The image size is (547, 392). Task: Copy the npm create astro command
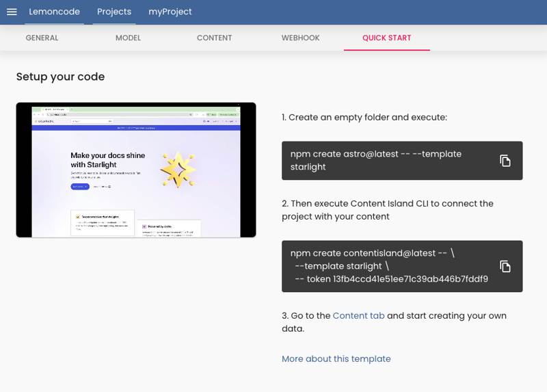[505, 161]
